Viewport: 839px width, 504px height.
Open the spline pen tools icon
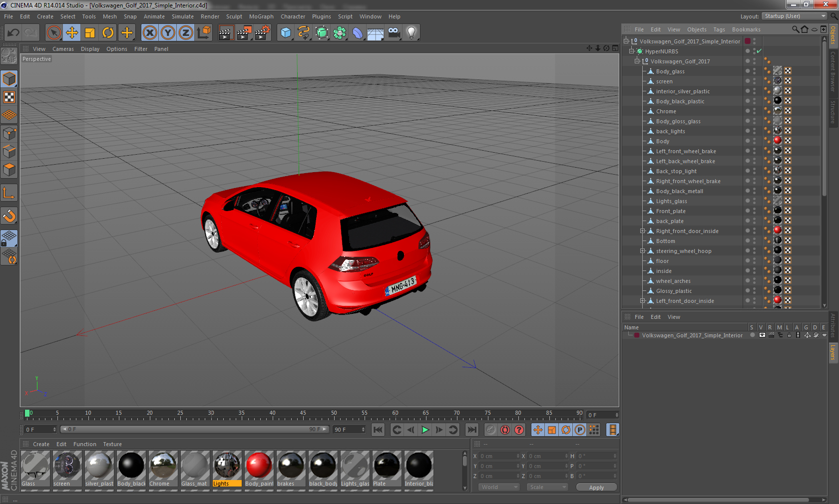coord(304,33)
